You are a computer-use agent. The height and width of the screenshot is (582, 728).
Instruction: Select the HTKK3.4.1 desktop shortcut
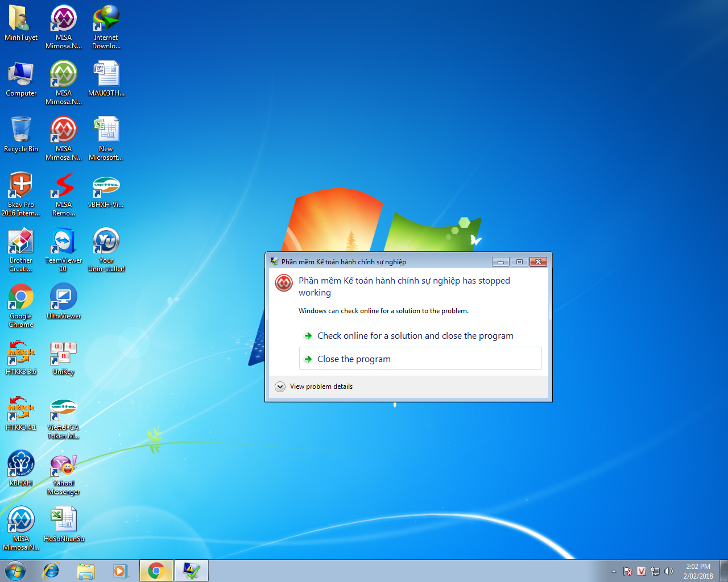pos(21,413)
